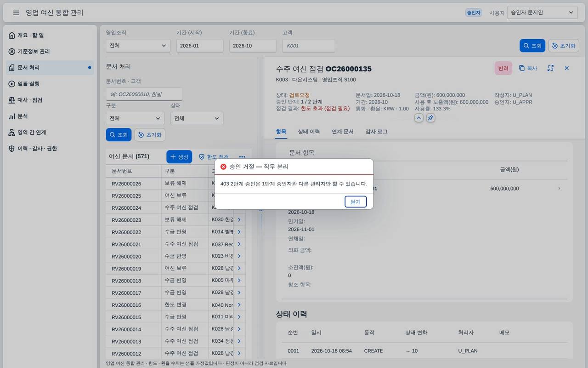588x368 pixels.
Task: Open the 감사 로그 tab
Action: pos(376,132)
